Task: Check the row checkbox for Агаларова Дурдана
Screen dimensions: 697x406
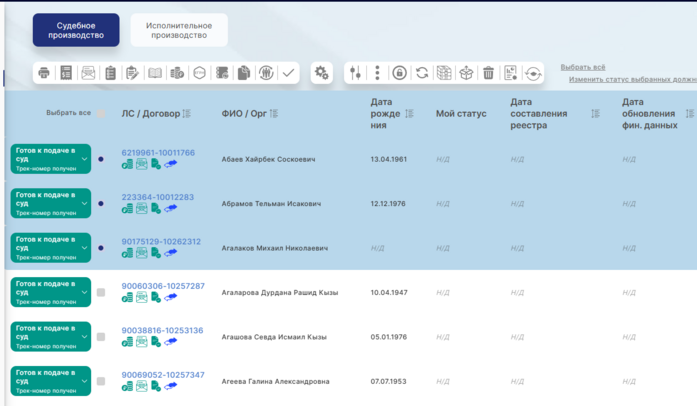Action: (101, 293)
